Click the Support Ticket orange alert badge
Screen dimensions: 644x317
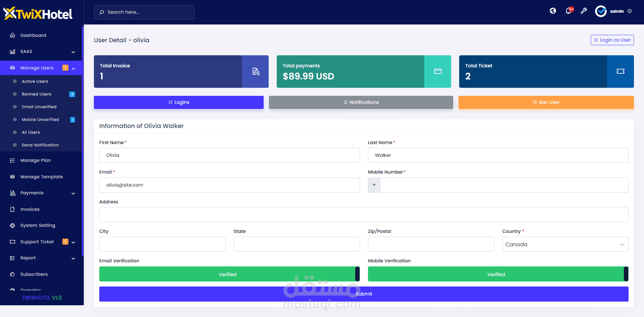[65, 242]
